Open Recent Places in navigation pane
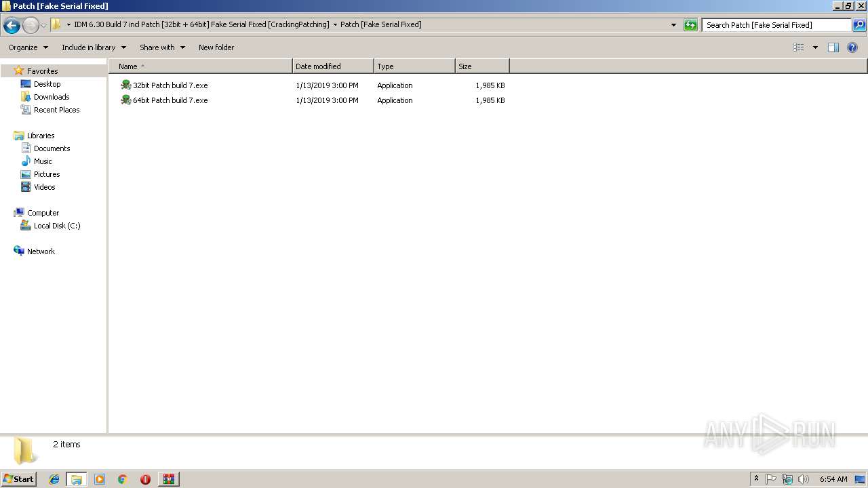Viewport: 868px width, 488px height. [56, 110]
